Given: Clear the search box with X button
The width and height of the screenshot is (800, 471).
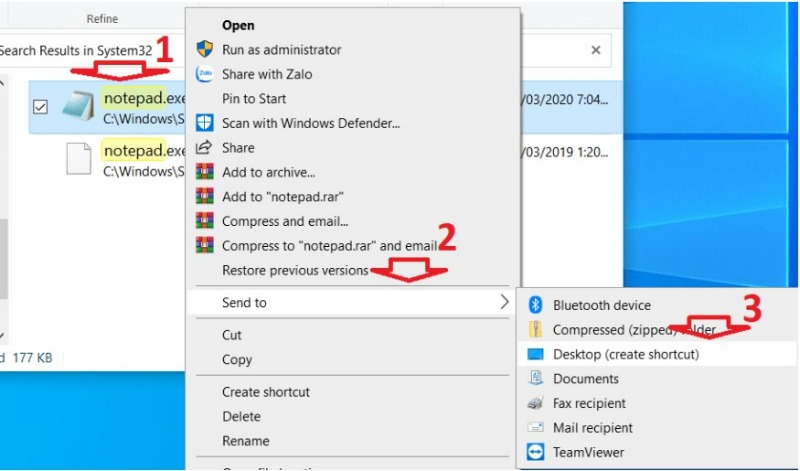Looking at the screenshot, I should tap(595, 50).
